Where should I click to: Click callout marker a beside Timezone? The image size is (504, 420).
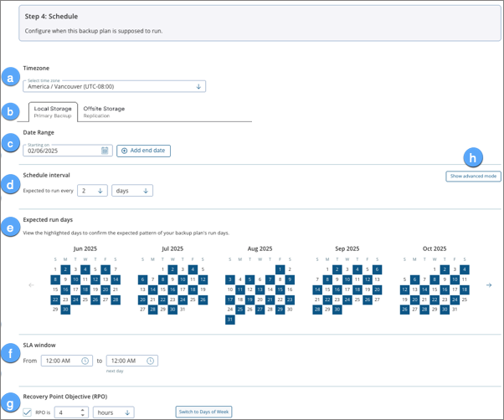pyautogui.click(x=10, y=78)
